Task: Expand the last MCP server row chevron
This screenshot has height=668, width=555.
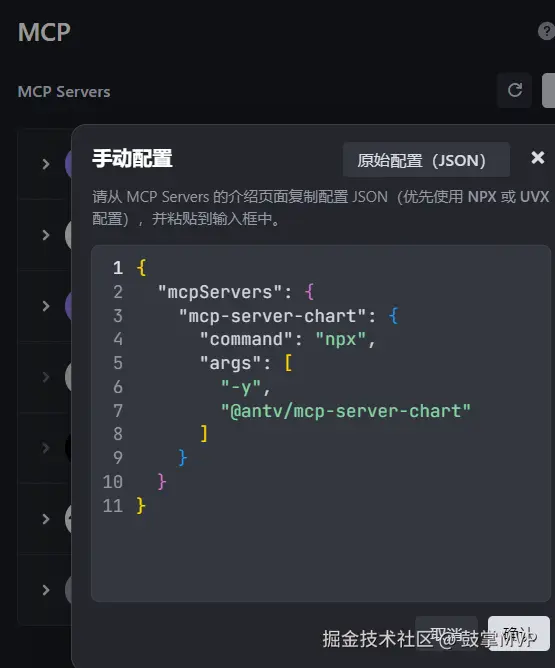Action: pyautogui.click(x=46, y=590)
